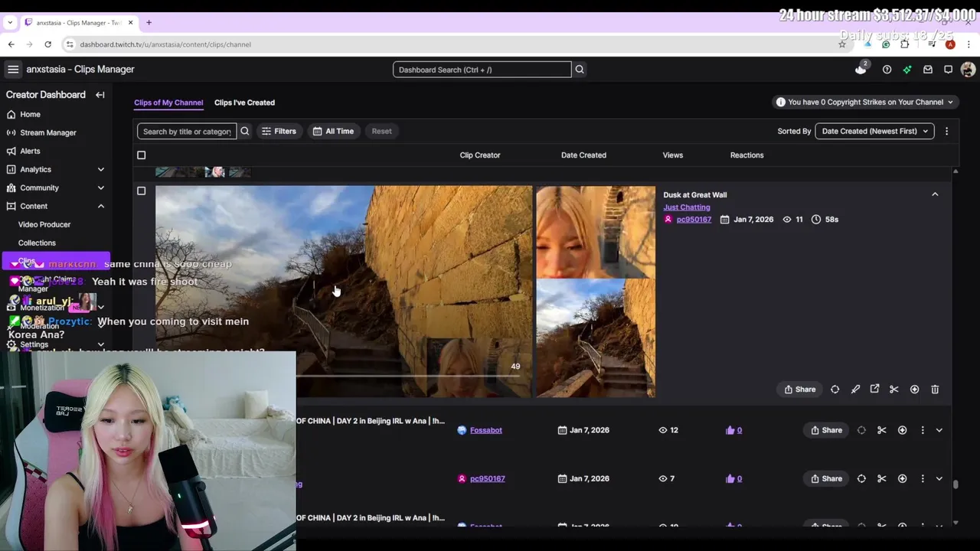980x551 pixels.
Task: Bookmark this page with the star icon
Action: (842, 44)
